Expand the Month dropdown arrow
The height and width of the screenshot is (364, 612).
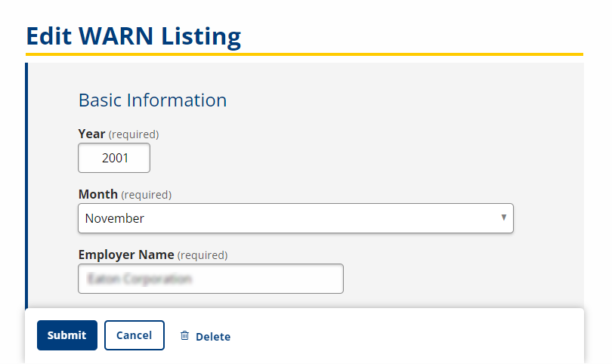[x=503, y=217]
